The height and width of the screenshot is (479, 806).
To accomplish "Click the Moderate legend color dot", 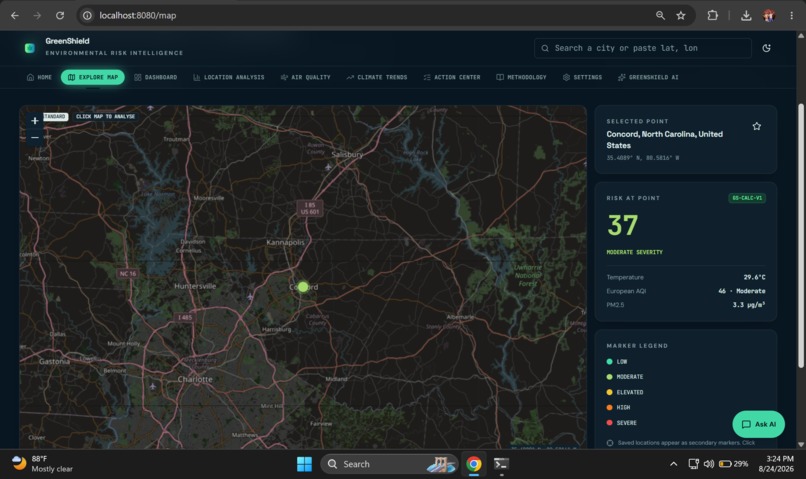I will 610,377.
